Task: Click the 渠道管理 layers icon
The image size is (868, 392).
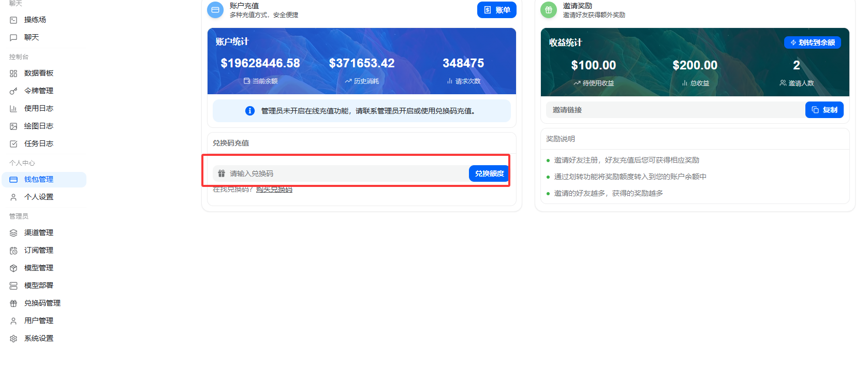Action: click(x=13, y=233)
